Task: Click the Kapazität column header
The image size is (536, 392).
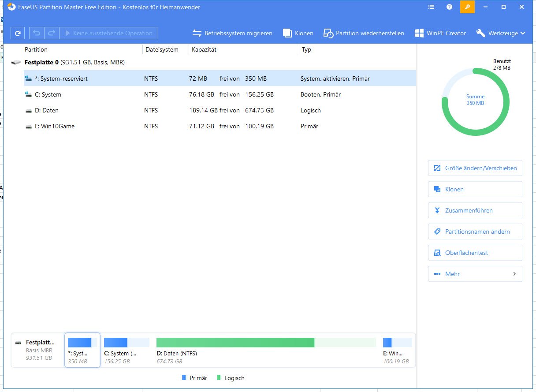Action: (x=204, y=49)
